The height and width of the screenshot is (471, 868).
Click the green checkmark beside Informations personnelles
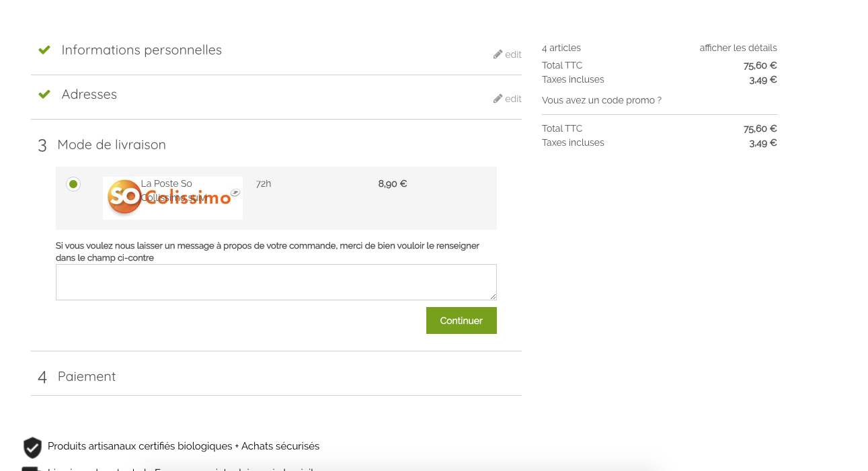pos(44,50)
